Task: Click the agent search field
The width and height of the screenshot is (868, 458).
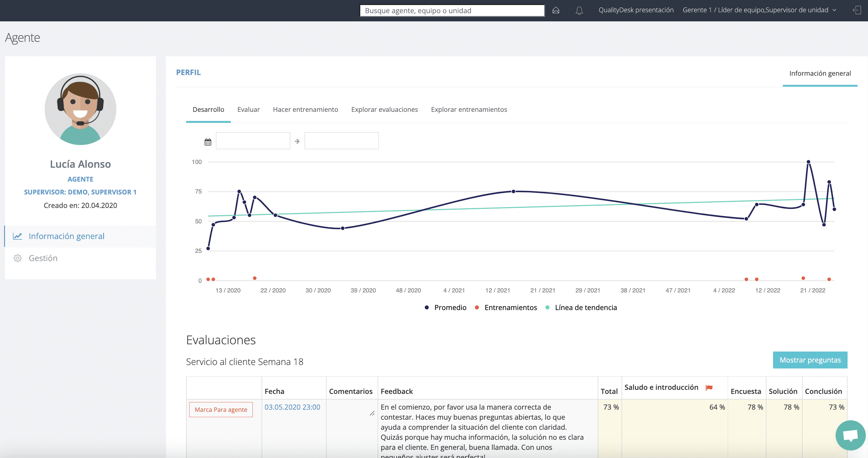Action: click(451, 10)
